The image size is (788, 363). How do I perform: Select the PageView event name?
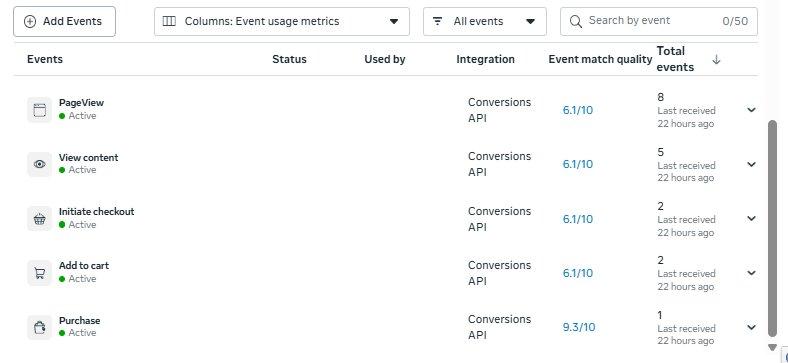coord(81,103)
